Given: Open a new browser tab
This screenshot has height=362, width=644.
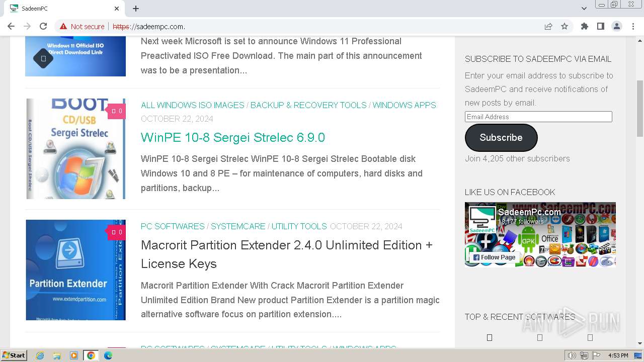Looking at the screenshot, I should [136, 9].
